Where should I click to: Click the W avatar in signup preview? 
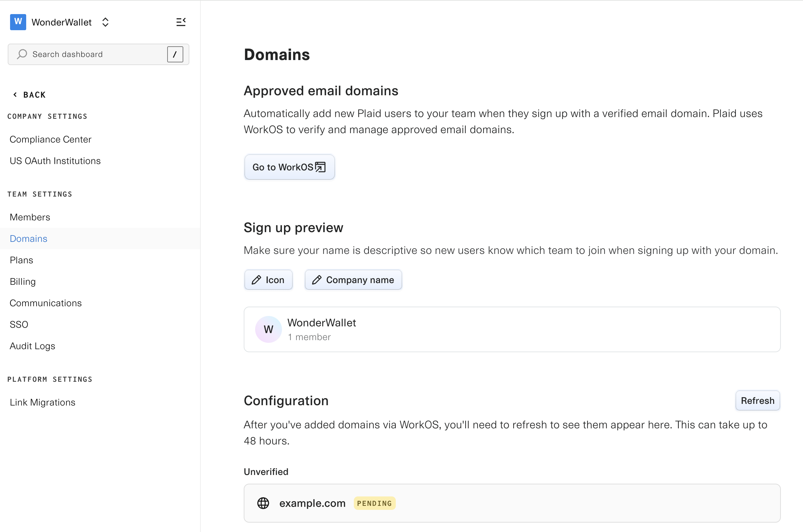point(268,329)
